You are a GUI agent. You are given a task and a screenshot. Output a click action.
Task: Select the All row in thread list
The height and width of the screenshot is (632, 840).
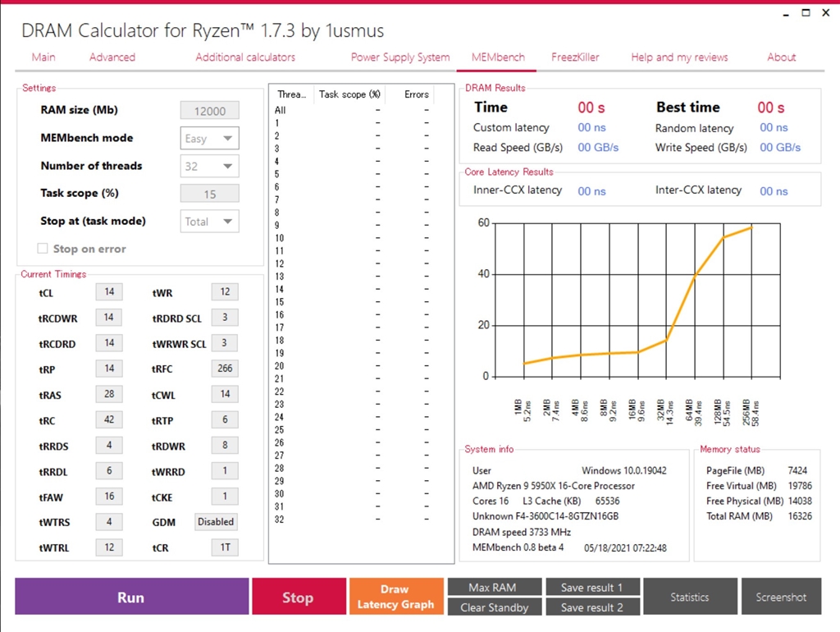(x=354, y=110)
